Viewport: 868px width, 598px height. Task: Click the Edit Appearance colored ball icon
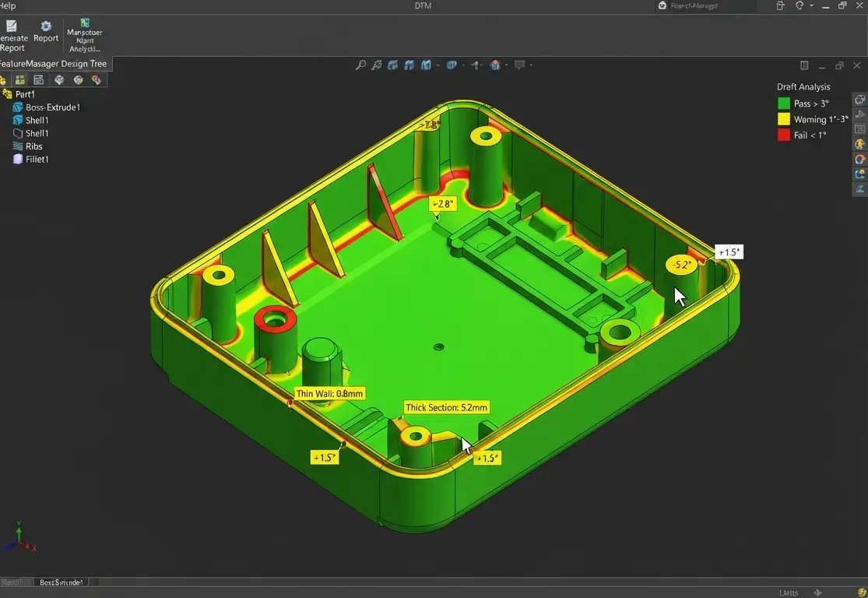point(495,65)
